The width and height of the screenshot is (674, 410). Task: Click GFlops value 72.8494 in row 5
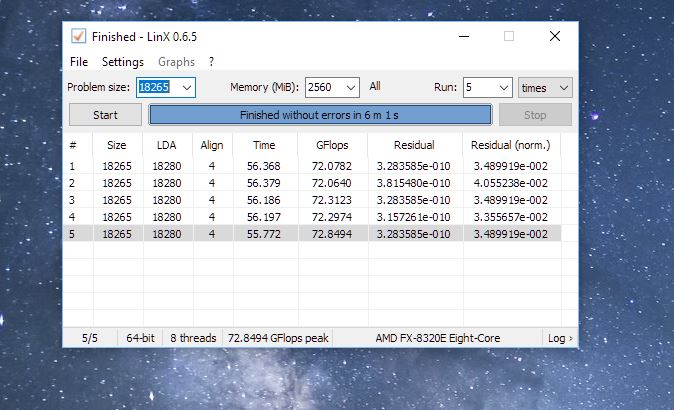[x=332, y=234]
